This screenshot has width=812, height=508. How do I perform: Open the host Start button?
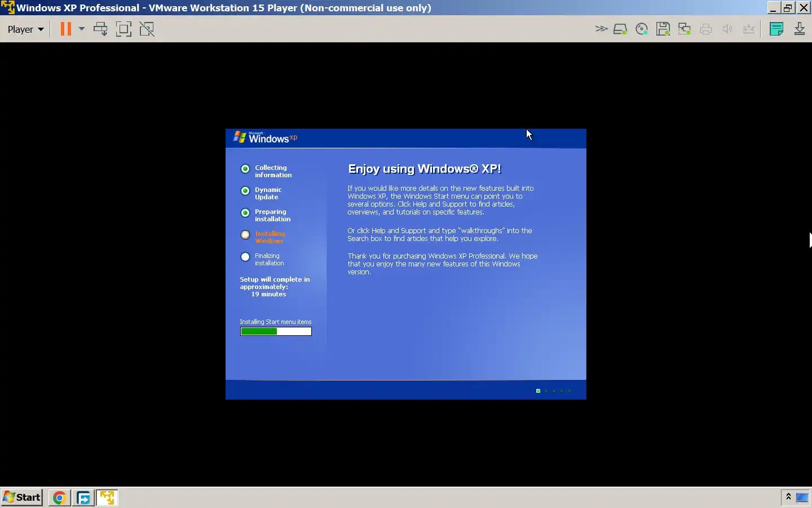(x=22, y=497)
